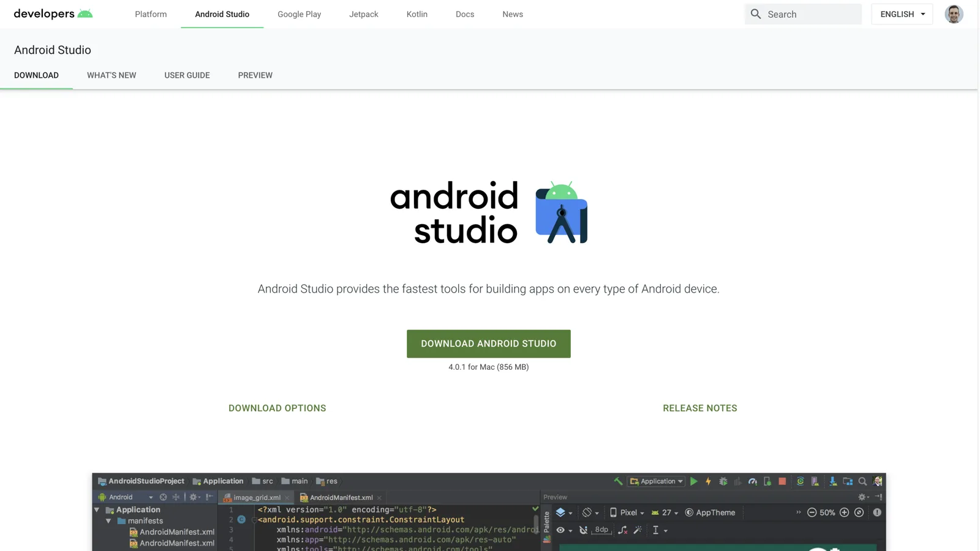
Task: Select the image_grid.xml editor tab
Action: click(x=257, y=498)
